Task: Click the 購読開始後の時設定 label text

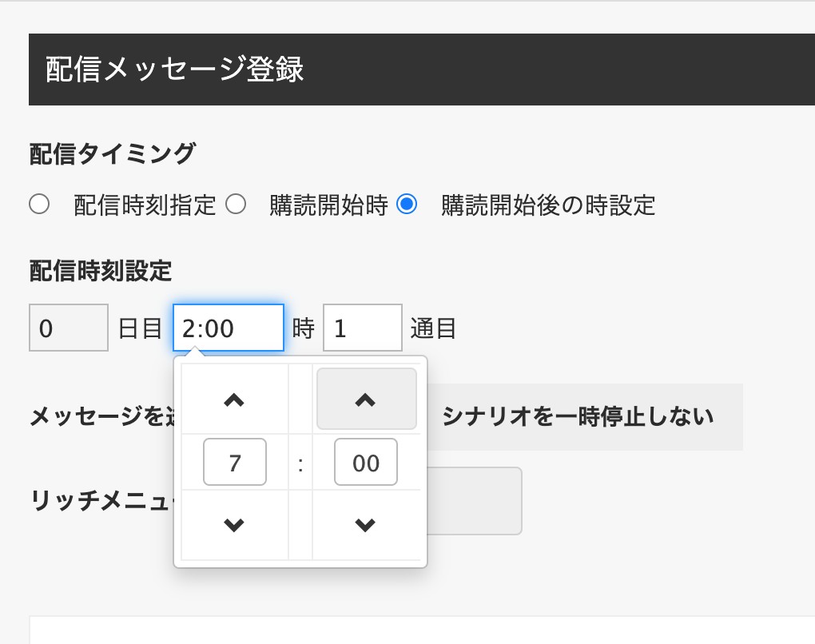Action: pos(548,205)
